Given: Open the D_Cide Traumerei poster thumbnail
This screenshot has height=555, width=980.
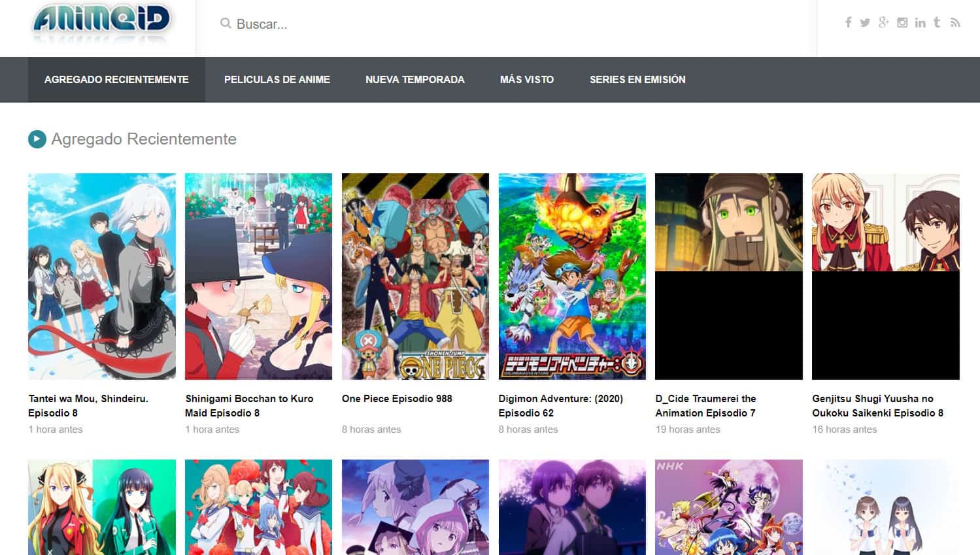Looking at the screenshot, I should point(729,277).
